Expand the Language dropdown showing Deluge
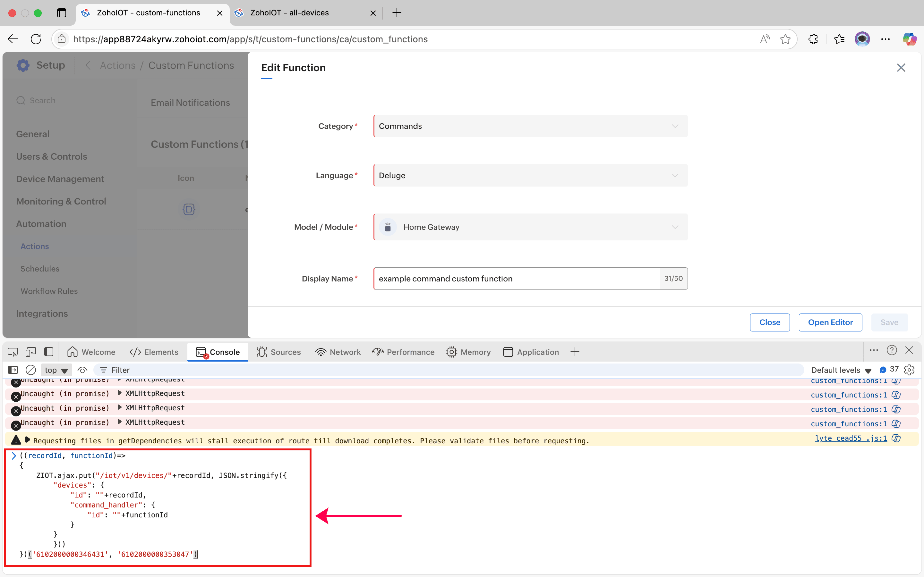The width and height of the screenshot is (924, 577). pyautogui.click(x=530, y=176)
